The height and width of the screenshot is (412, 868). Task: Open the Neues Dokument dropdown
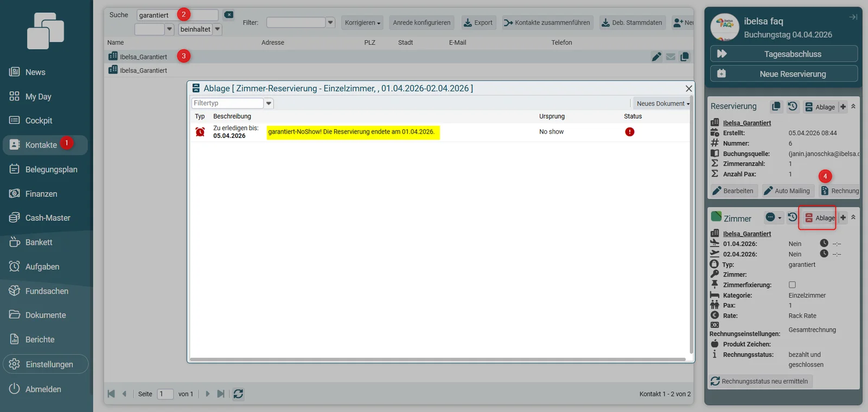coord(663,104)
